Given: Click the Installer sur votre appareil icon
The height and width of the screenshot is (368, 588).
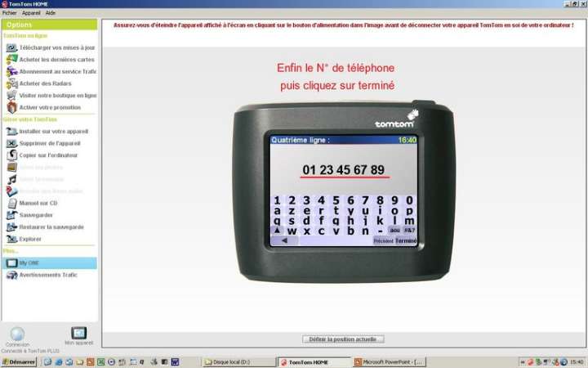Looking at the screenshot, I should pos(11,132).
